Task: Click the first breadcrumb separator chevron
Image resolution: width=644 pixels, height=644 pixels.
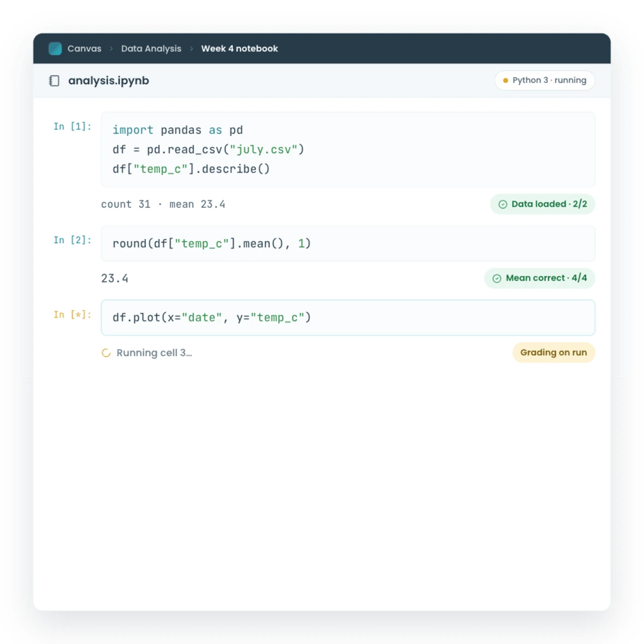Action: click(x=111, y=49)
